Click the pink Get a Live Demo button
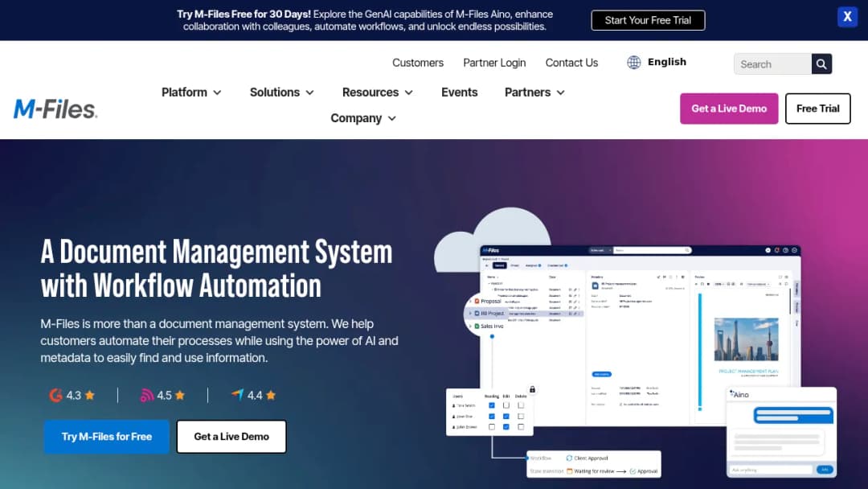Image resolution: width=868 pixels, height=489 pixels. click(728, 109)
